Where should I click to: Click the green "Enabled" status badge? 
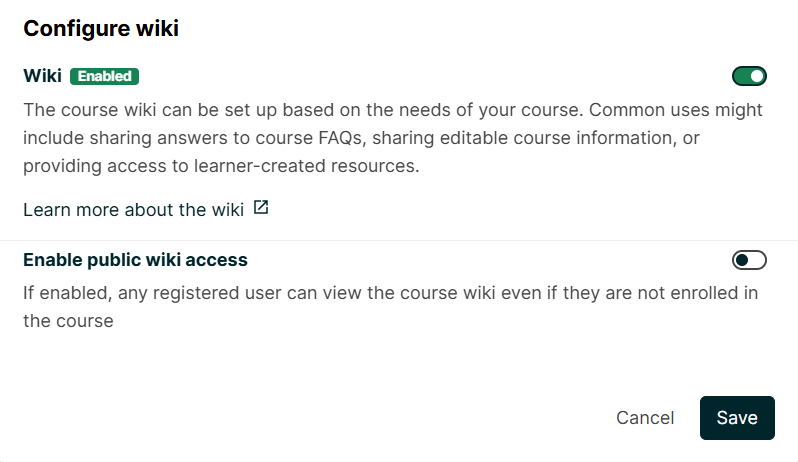[104, 76]
